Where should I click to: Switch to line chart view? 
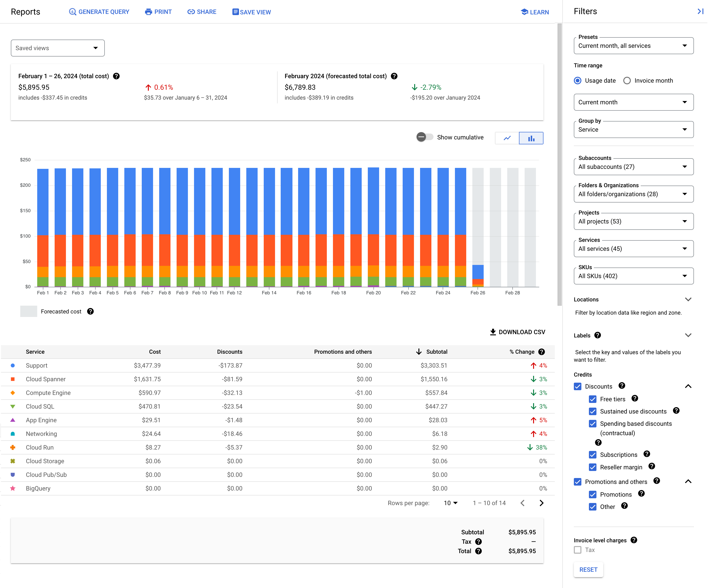point(507,138)
